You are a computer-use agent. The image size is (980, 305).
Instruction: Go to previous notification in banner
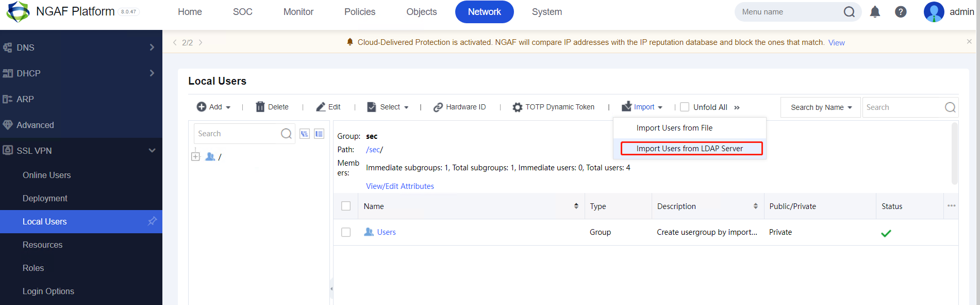175,42
